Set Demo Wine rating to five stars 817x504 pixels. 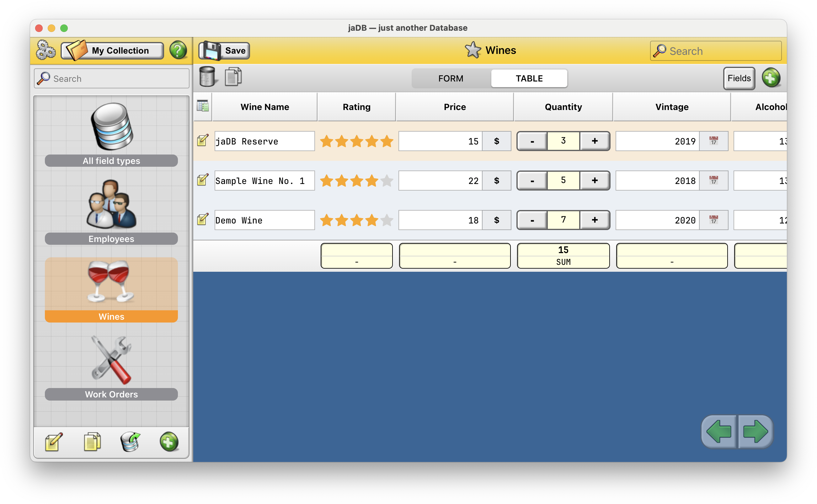point(387,220)
